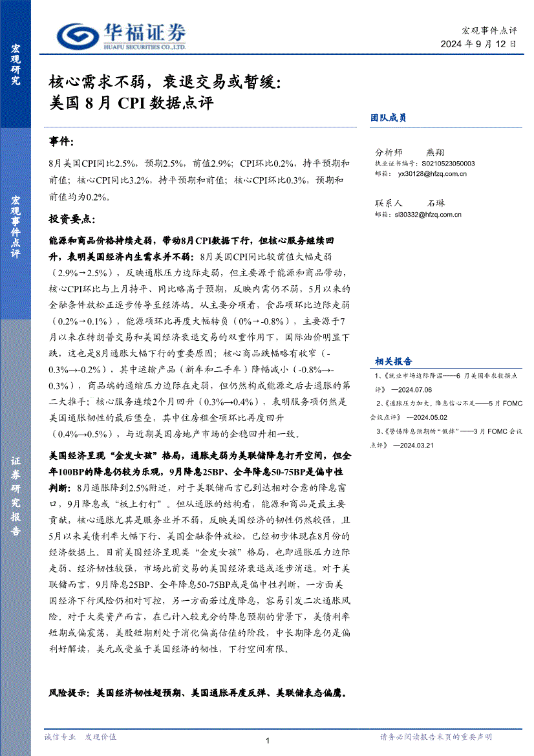Viewport: 534px width, 756px height.
Task: Open email link sl30332@hfzq.com.cn
Action: [x=428, y=215]
